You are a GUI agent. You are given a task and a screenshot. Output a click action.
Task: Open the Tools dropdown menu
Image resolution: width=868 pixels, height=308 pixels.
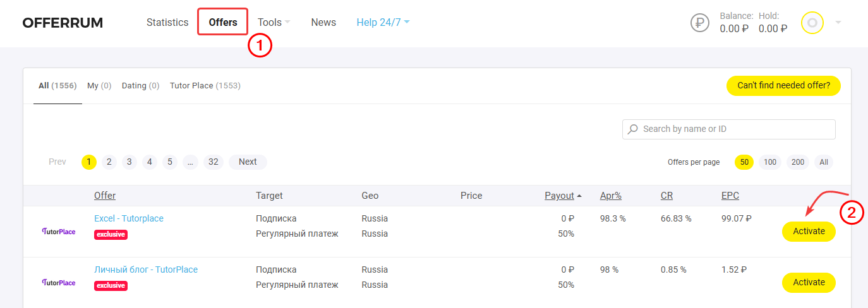click(x=274, y=22)
